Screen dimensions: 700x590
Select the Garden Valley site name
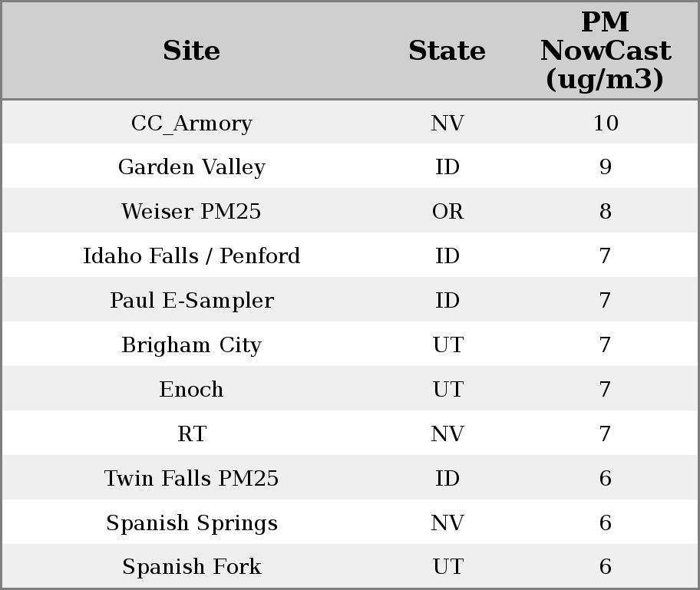click(x=191, y=167)
